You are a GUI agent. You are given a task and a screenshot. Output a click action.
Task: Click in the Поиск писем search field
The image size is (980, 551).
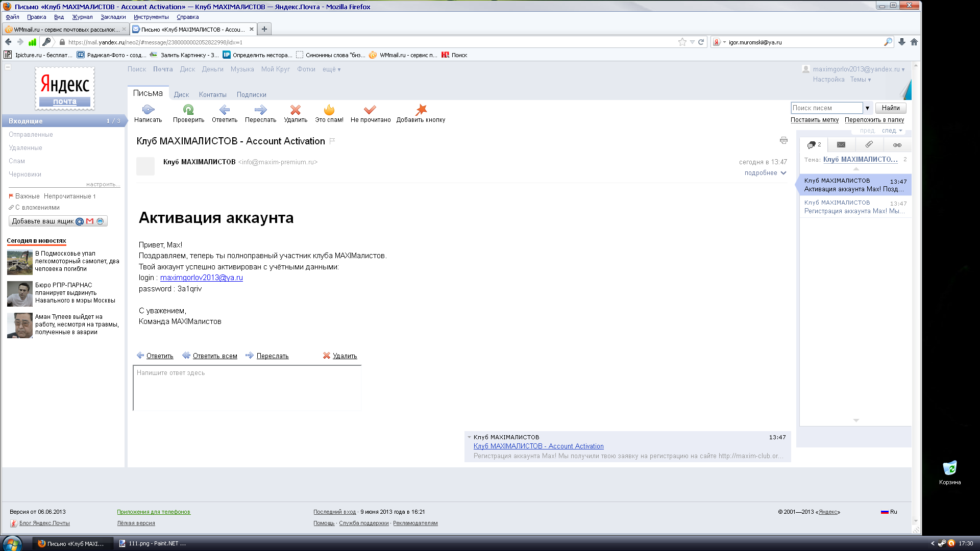pyautogui.click(x=826, y=108)
